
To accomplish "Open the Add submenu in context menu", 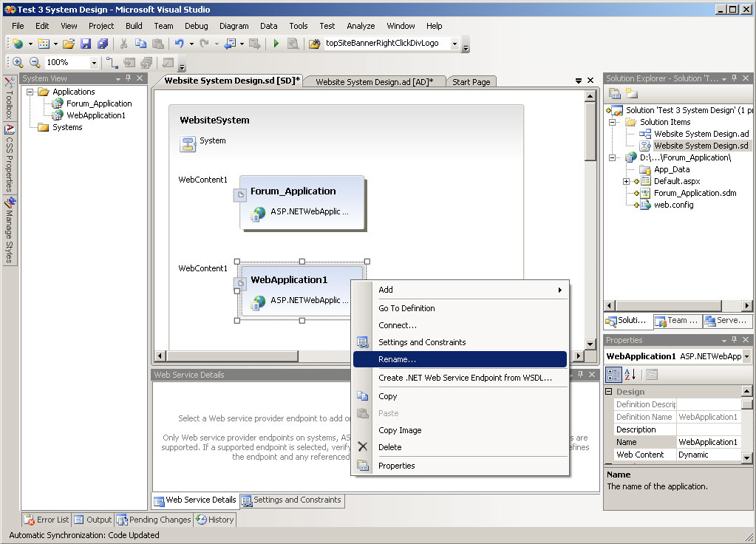I will [x=460, y=290].
